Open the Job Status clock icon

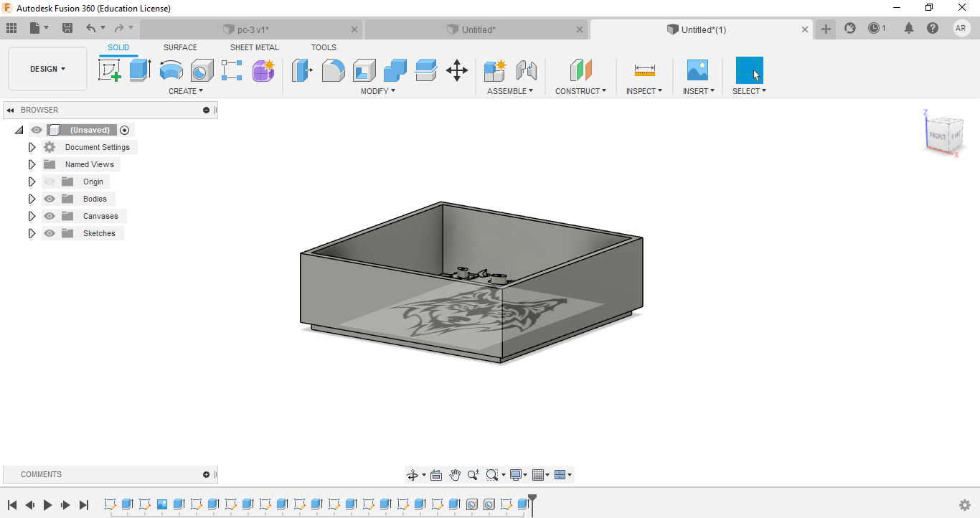tap(874, 28)
